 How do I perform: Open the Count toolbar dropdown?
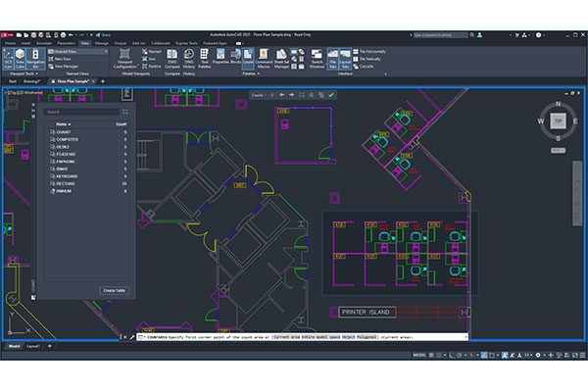pos(263,95)
